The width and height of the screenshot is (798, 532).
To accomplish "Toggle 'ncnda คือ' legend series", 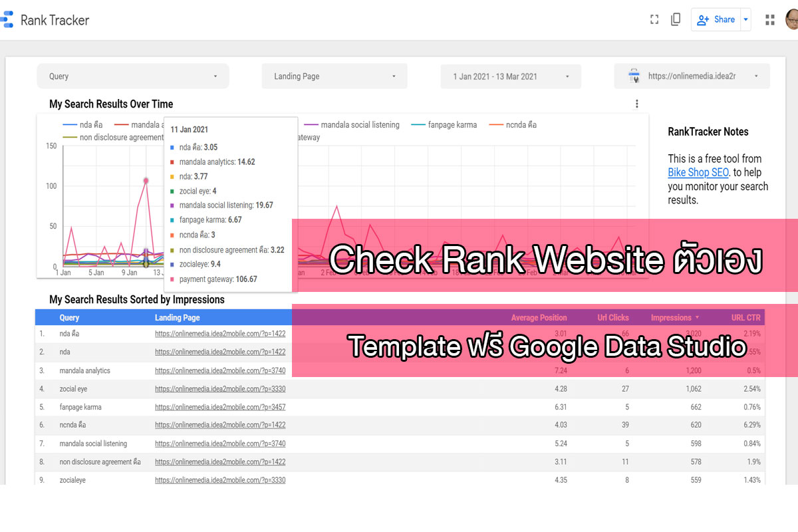I will (x=513, y=124).
